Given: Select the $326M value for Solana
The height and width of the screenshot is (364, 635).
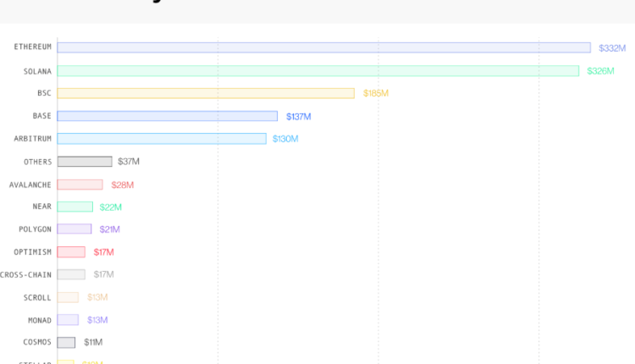Looking at the screenshot, I should tap(600, 71).
